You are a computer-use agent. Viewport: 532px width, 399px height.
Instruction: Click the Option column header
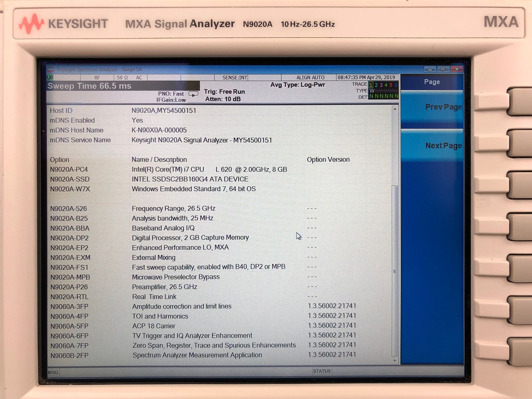(x=59, y=160)
